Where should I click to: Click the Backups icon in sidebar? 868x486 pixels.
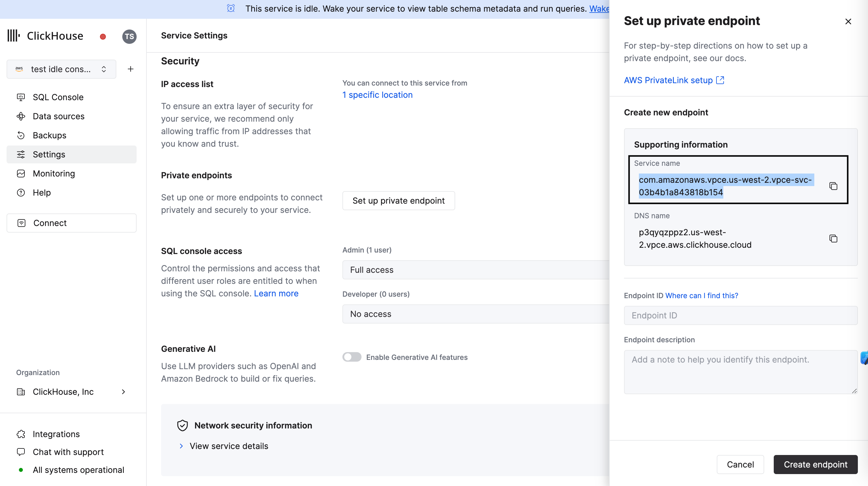click(x=21, y=135)
